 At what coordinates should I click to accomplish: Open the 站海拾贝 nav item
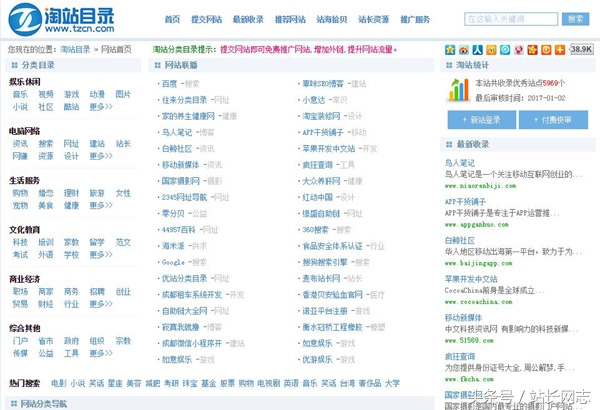tap(331, 19)
